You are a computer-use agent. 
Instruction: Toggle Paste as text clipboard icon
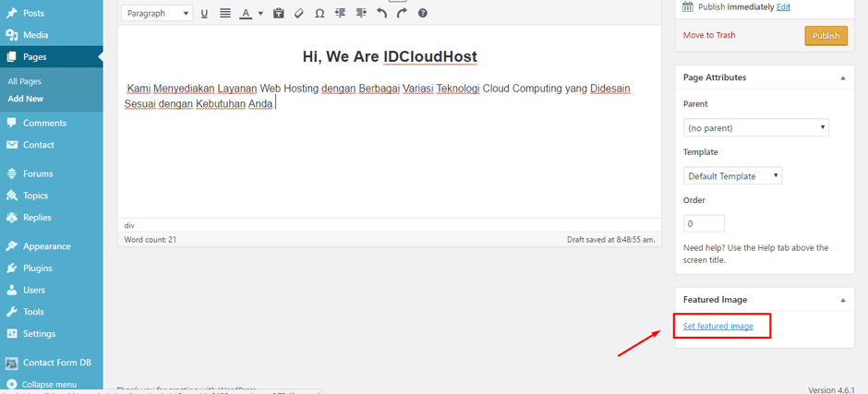(279, 13)
